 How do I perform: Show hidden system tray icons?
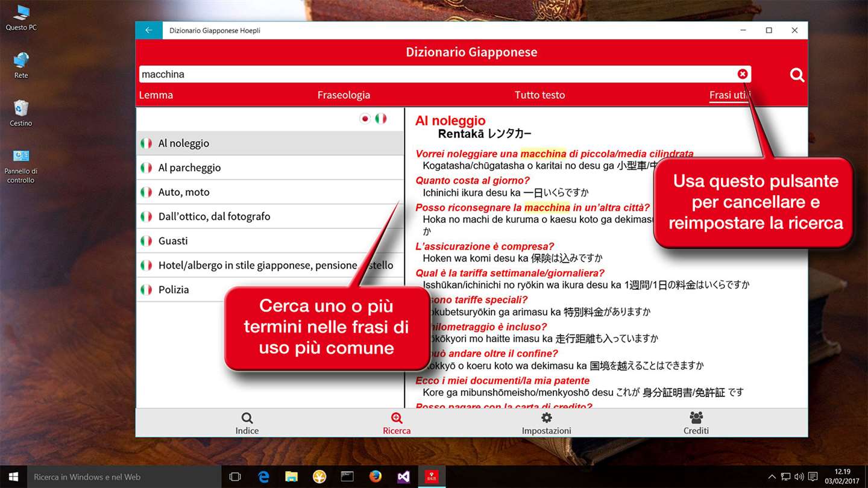point(772,477)
